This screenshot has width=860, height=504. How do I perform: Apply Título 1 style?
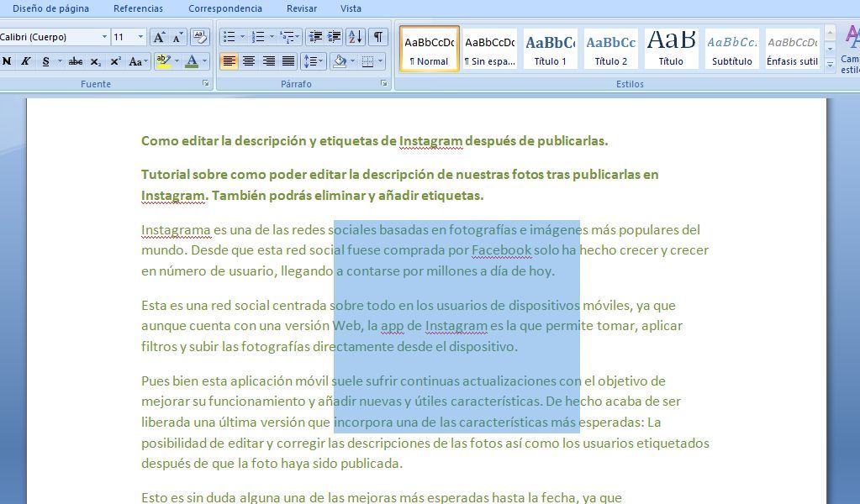(x=550, y=49)
